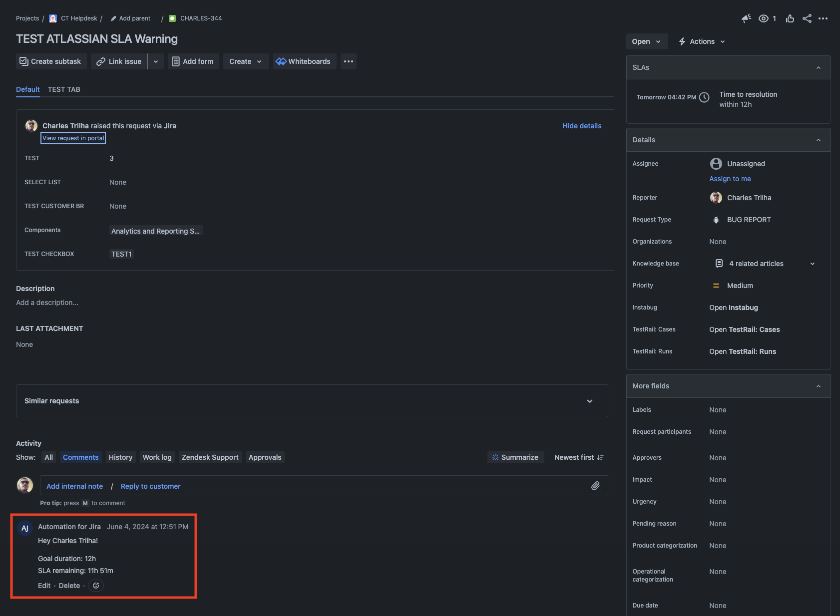This screenshot has width=840, height=616.
Task: Show All activity
Action: [x=48, y=457]
